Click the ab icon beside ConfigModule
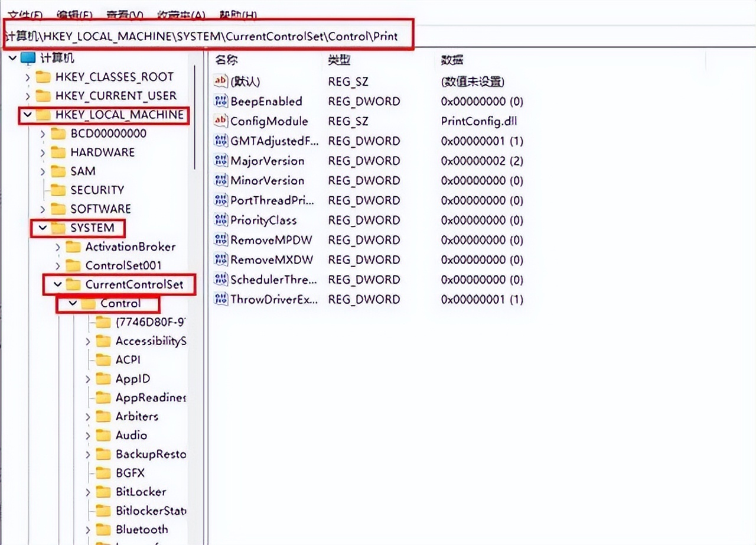This screenshot has height=545, width=756. (x=220, y=121)
